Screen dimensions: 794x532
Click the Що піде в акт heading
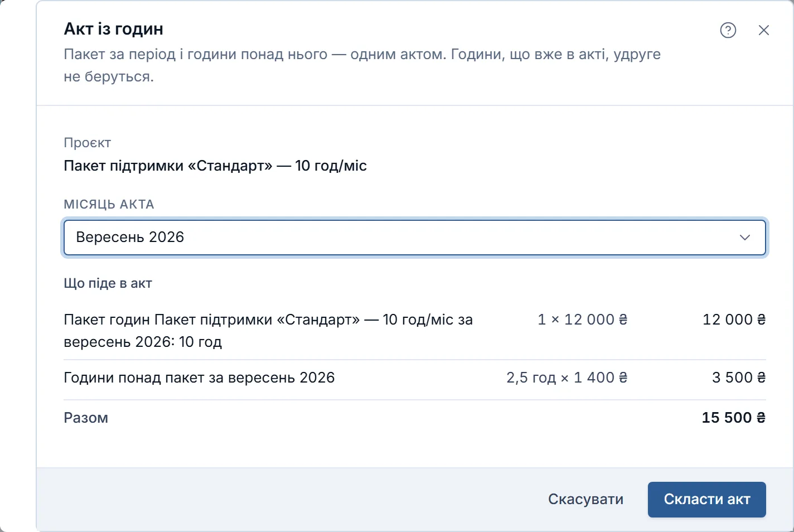(x=108, y=283)
